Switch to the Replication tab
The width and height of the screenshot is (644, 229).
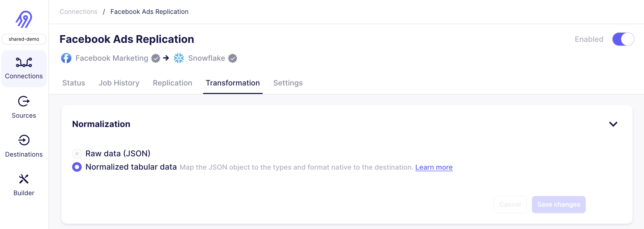pos(172,83)
